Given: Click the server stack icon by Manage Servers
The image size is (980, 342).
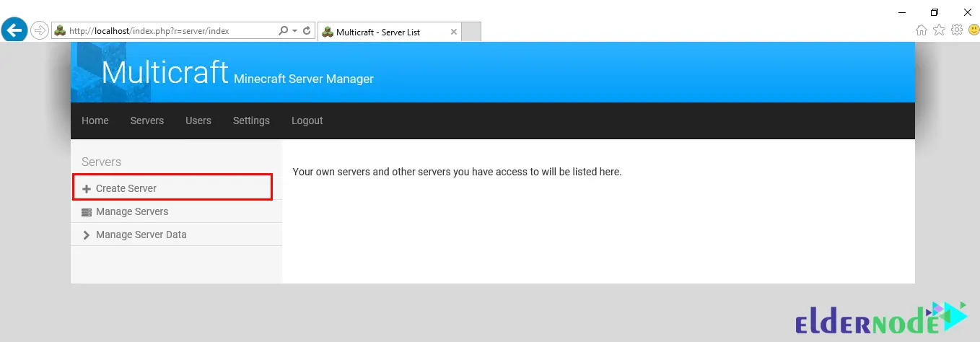Looking at the screenshot, I should 87,212.
